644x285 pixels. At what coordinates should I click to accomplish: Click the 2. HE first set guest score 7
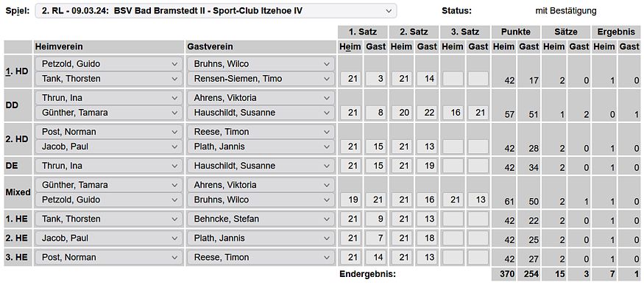(x=376, y=238)
